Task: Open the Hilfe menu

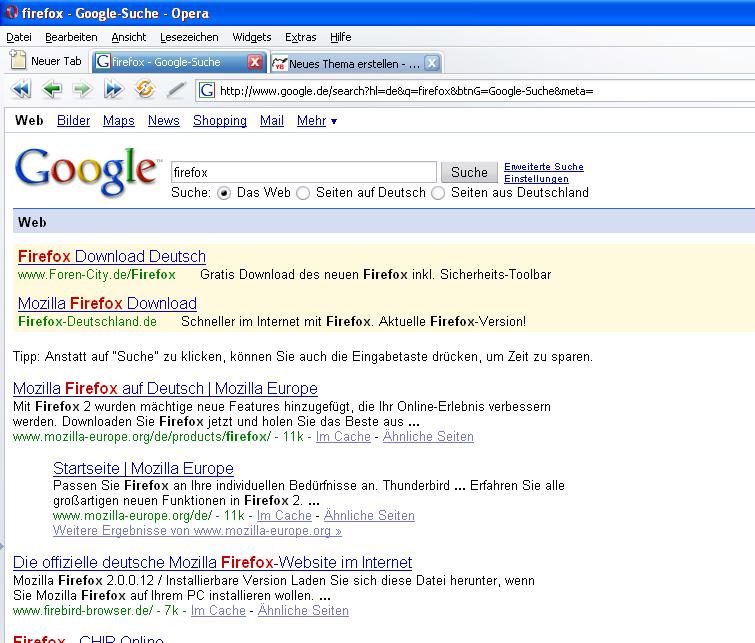Action: [x=340, y=37]
